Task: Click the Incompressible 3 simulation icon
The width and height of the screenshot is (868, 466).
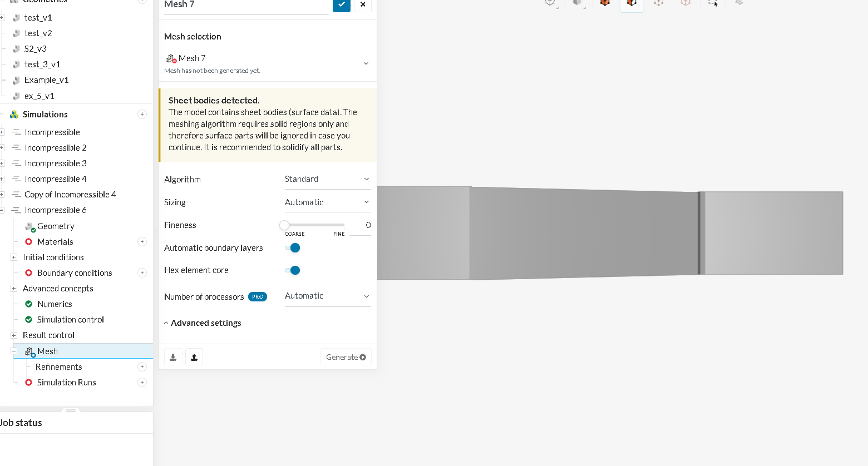Action: point(17,163)
